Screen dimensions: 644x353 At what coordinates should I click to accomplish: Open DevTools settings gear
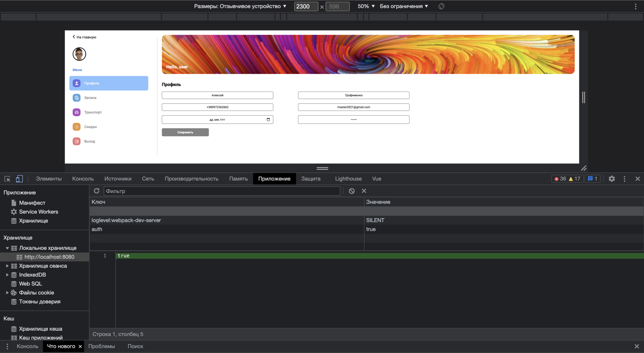612,179
